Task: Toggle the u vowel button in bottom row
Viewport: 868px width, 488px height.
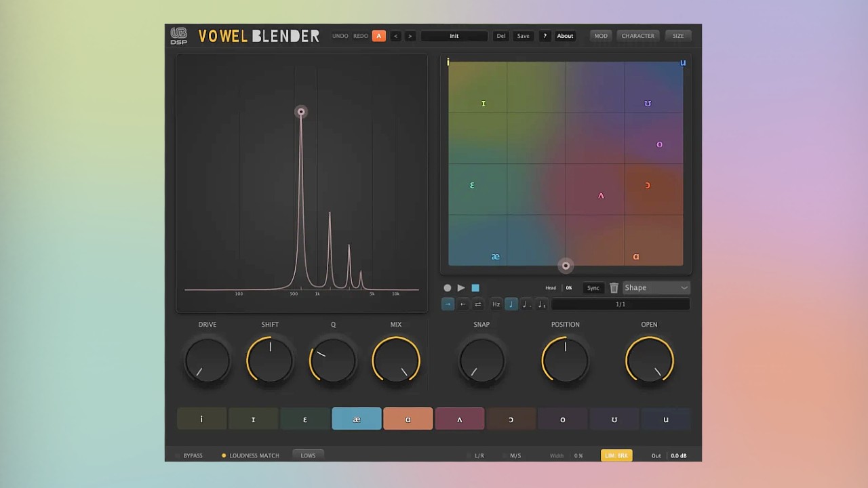Action: click(666, 419)
